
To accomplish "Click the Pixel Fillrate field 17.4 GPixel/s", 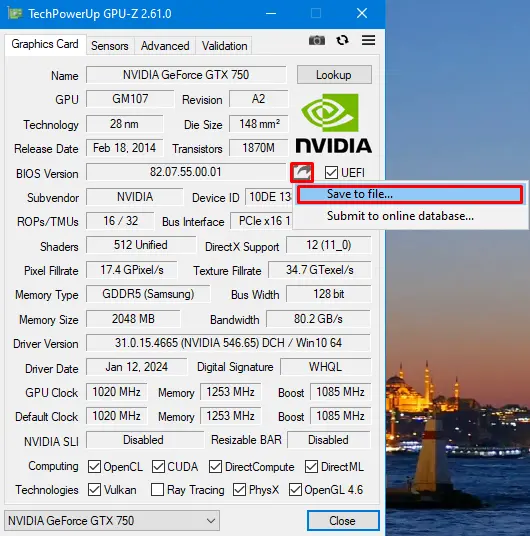I will pos(132,270).
